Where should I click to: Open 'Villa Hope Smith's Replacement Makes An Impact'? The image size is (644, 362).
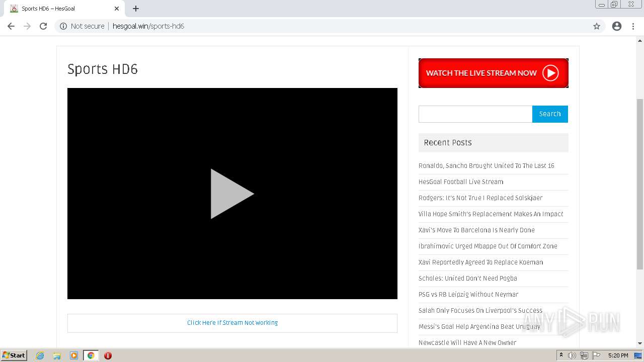click(491, 214)
